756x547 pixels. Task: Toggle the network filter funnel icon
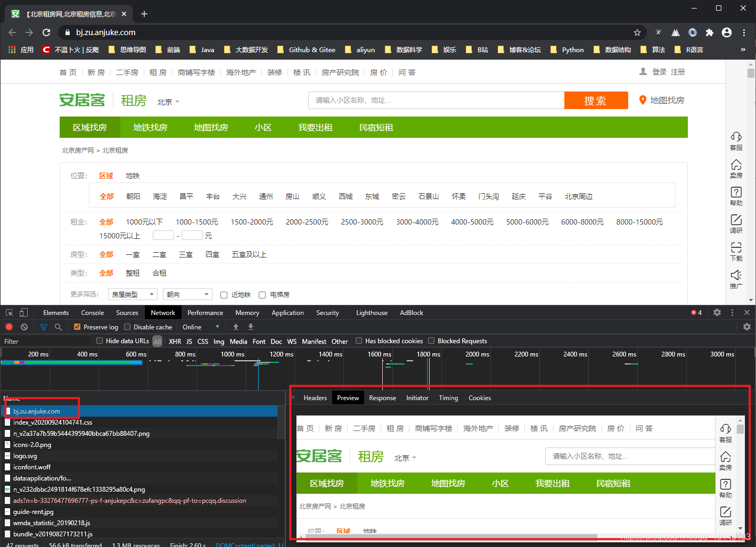(x=44, y=327)
